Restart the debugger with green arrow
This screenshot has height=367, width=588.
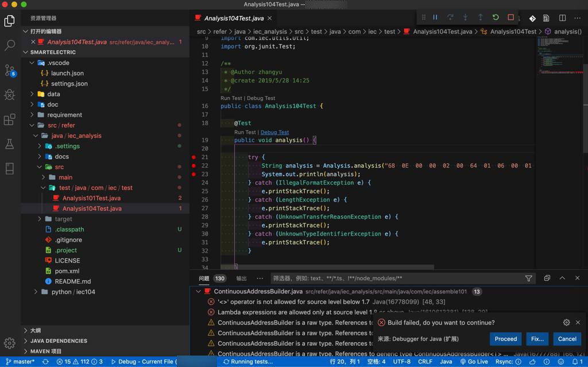pyautogui.click(x=496, y=18)
